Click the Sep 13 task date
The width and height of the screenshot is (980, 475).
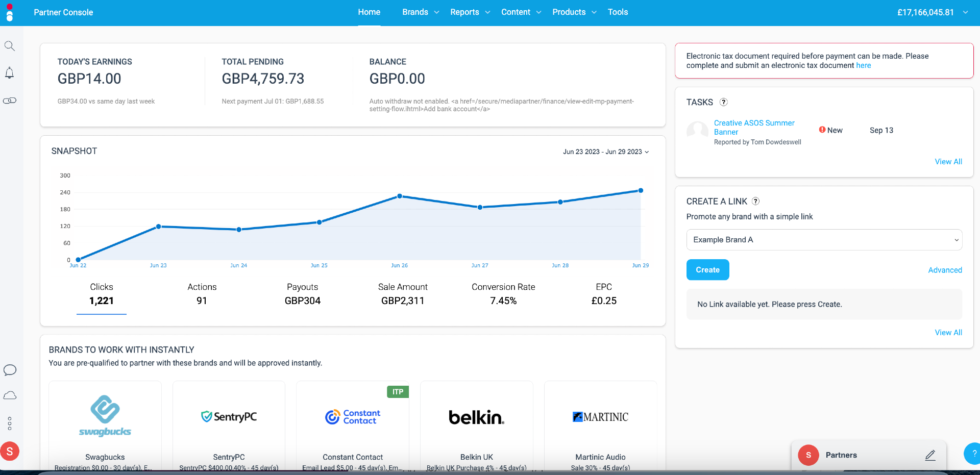tap(881, 130)
